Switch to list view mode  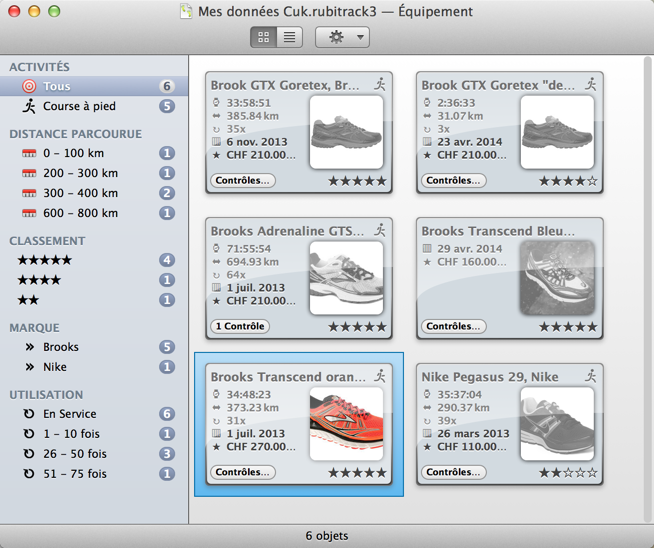tap(289, 38)
